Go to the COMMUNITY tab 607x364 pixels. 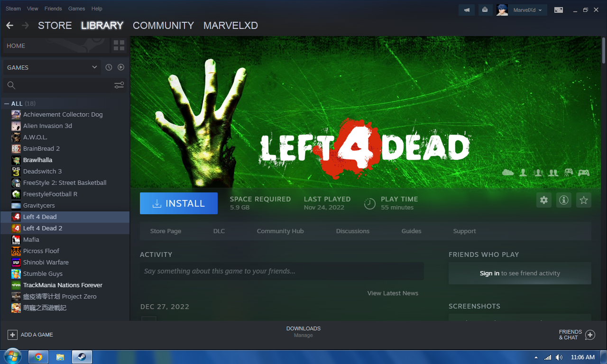[163, 26]
